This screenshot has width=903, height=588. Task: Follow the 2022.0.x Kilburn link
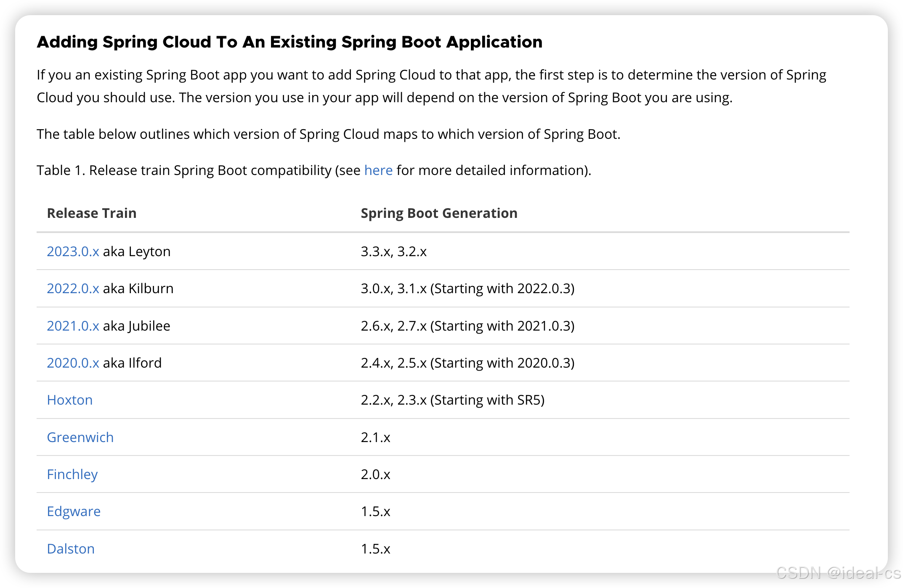click(73, 289)
